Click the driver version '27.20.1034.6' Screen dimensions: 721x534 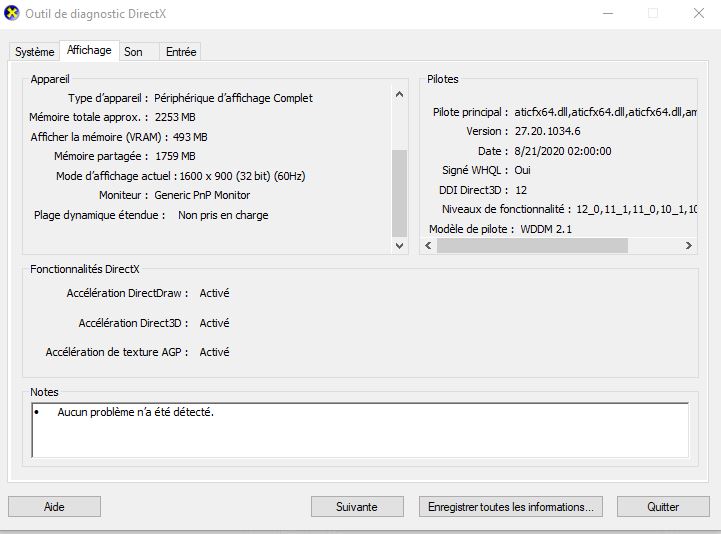(x=548, y=131)
